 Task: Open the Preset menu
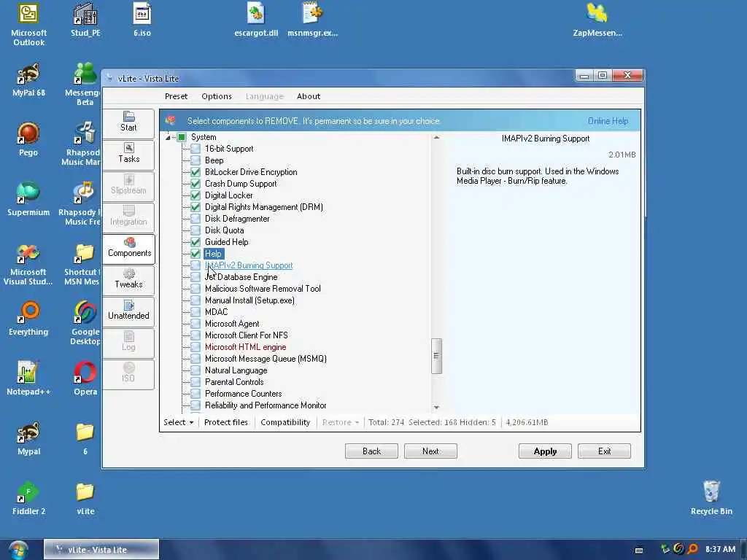pos(176,96)
